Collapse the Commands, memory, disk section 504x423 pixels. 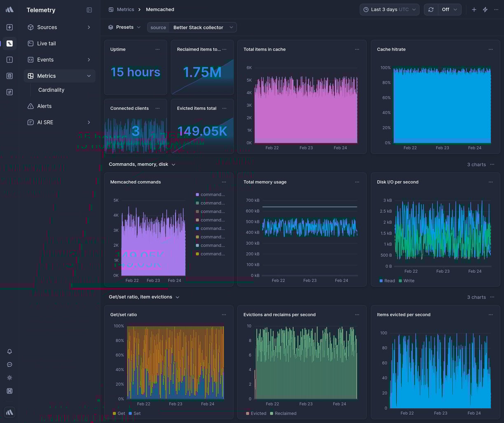point(173,164)
